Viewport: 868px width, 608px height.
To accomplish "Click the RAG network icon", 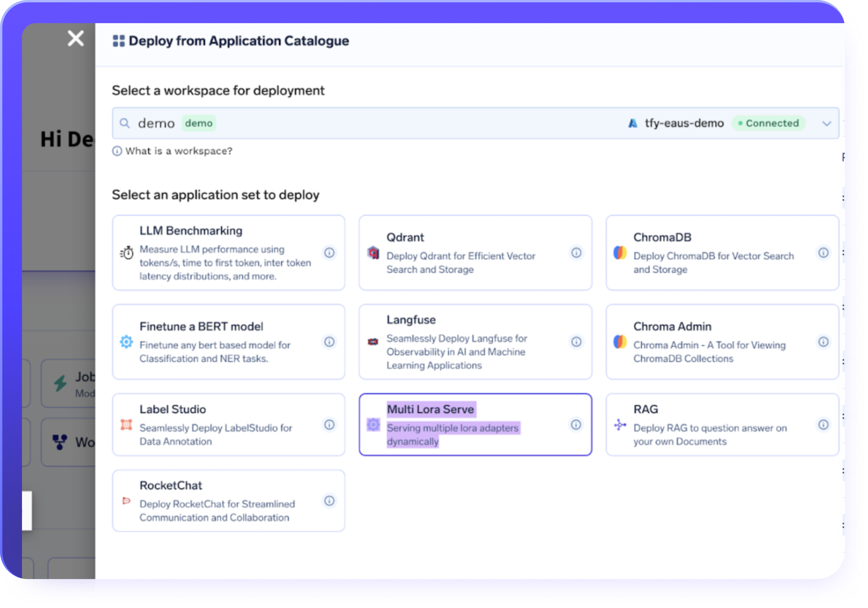I will (x=620, y=425).
